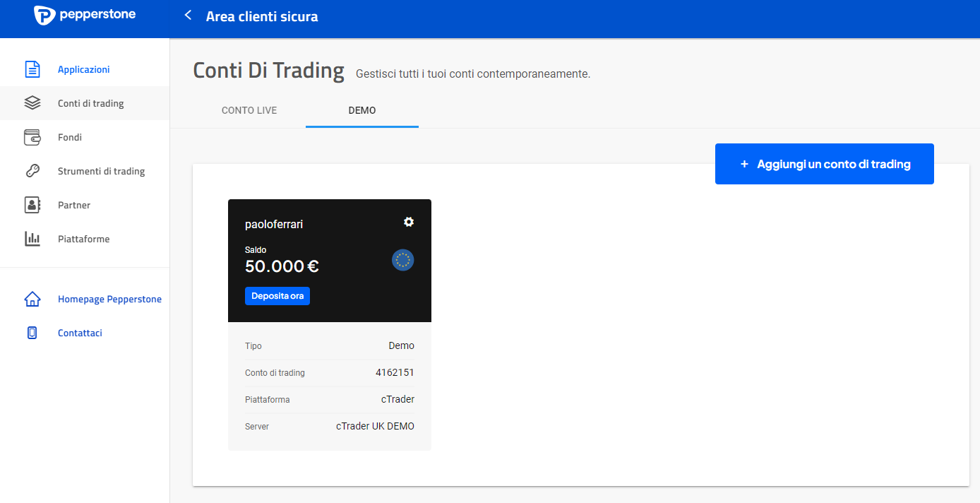Click the Partner contact-book icon
980x503 pixels.
coord(32,205)
